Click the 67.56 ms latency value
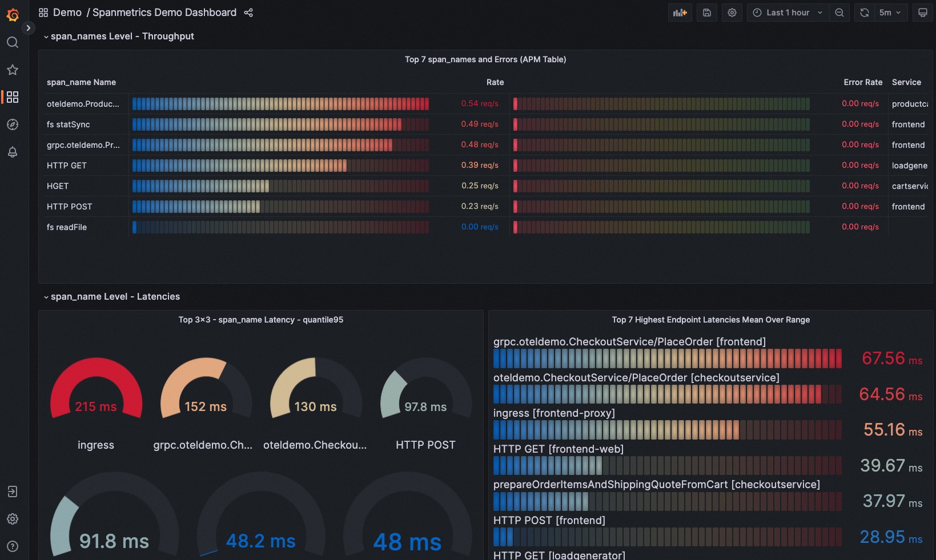Viewport: 936px width, 560px height. (891, 358)
